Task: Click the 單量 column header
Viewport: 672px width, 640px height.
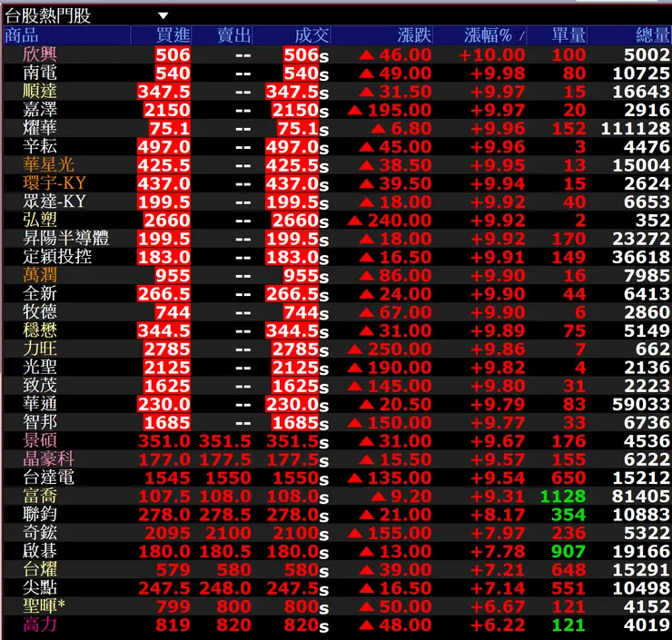Action: pos(568,35)
